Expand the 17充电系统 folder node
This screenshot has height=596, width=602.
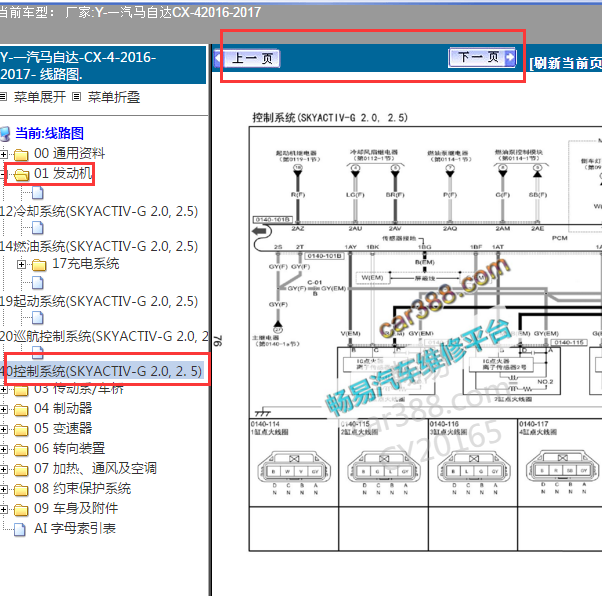click(x=22, y=265)
